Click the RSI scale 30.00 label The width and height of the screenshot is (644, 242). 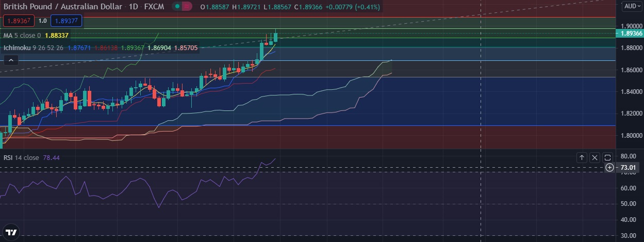(628, 236)
